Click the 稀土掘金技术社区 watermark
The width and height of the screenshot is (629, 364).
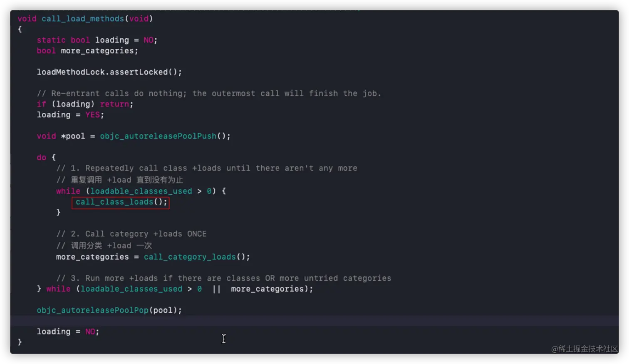click(x=585, y=349)
